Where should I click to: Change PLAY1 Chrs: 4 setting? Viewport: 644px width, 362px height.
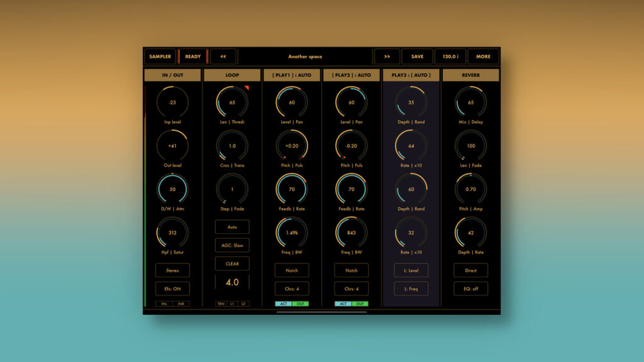[x=292, y=288]
